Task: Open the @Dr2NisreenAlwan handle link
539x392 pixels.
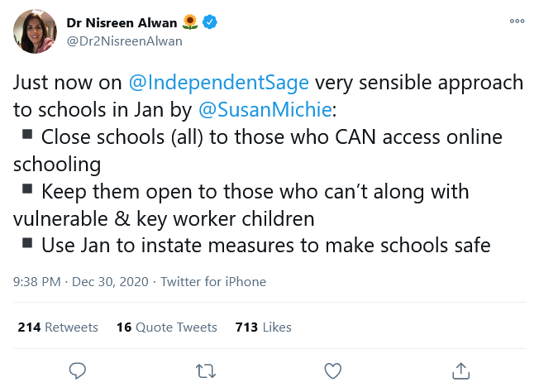Action: click(124, 41)
